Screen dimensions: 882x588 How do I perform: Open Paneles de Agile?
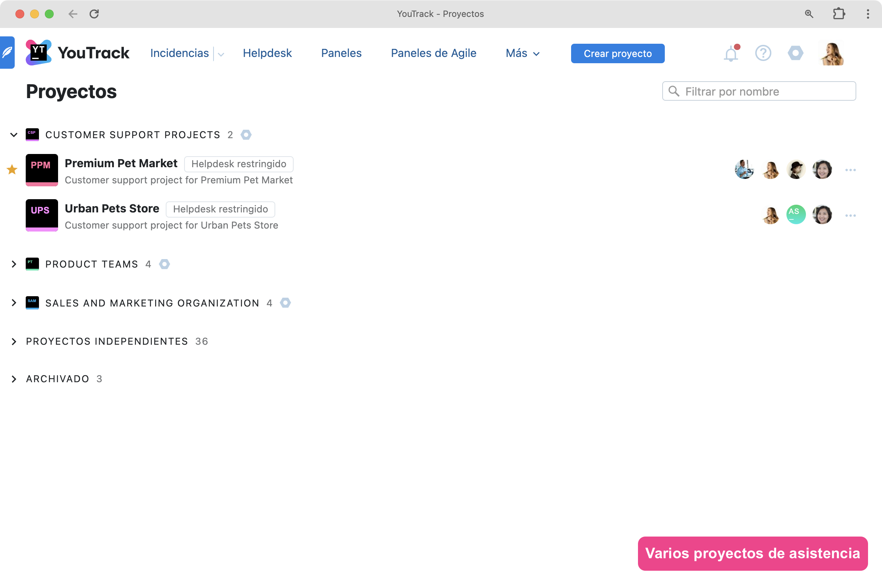tap(434, 53)
